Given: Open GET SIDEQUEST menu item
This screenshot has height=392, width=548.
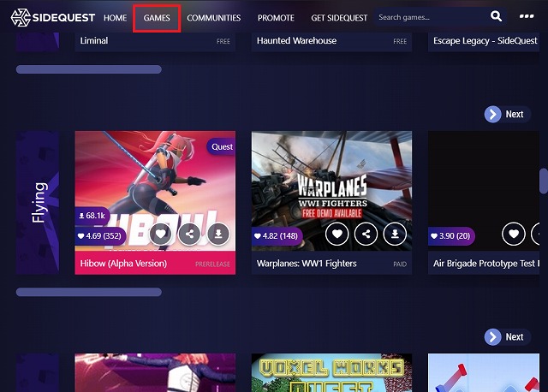Looking at the screenshot, I should tap(339, 18).
